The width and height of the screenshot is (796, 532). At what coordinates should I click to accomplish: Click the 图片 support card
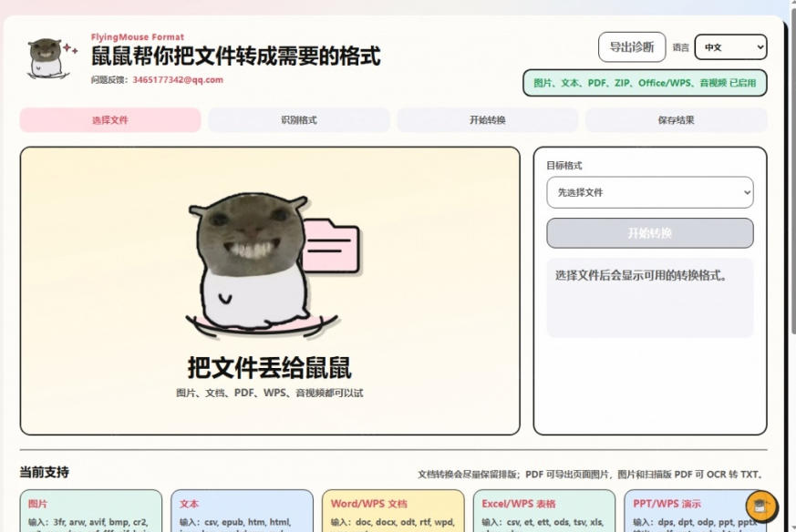(91, 511)
